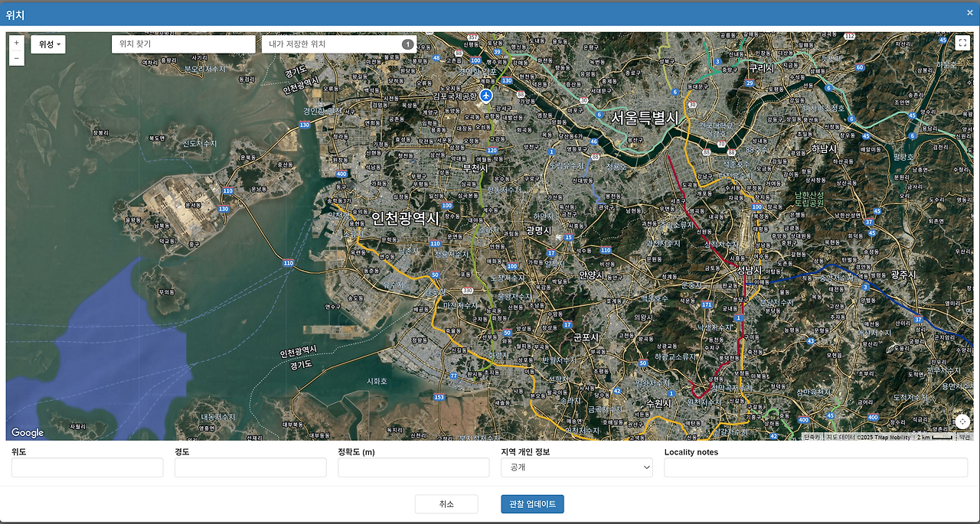Click the 수원시 label on map
The width and height of the screenshot is (980, 524).
658,403
